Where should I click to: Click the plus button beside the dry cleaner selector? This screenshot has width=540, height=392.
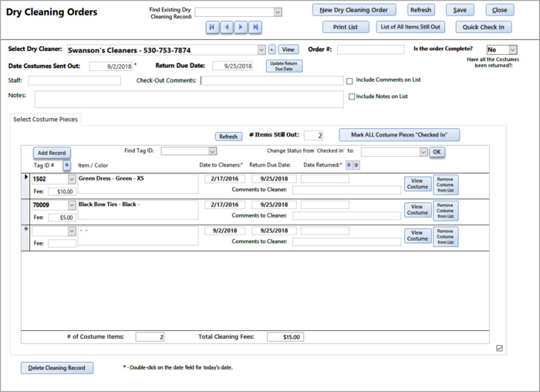(x=272, y=49)
